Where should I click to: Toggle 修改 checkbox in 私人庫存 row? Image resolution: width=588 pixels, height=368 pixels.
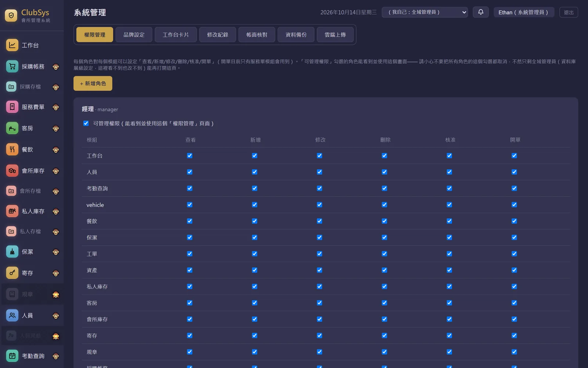coord(319,287)
